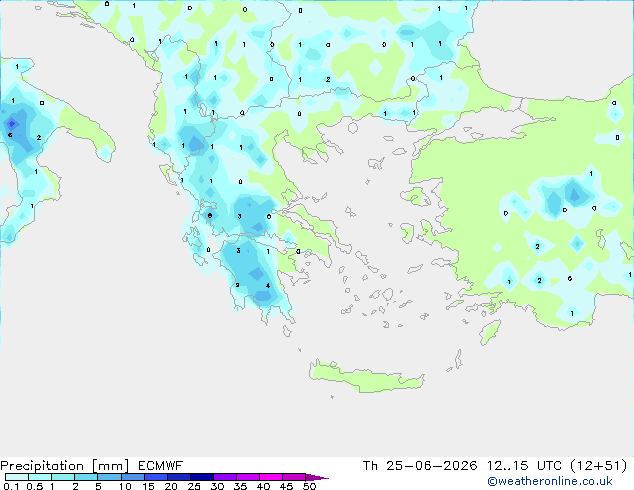Click the 35–40 mm legend swatch
This screenshot has height=490, width=634.
(248, 477)
